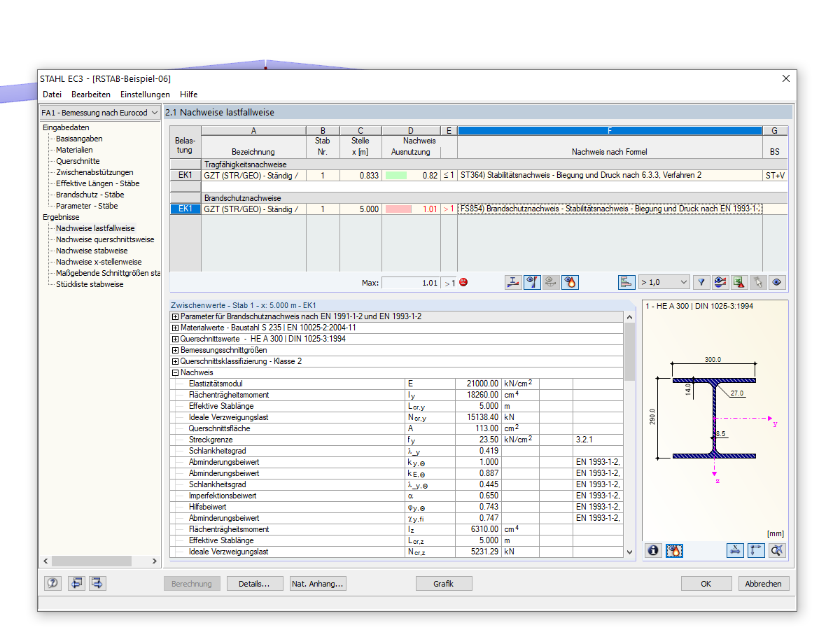Select 'Querschnitte' in the navigator
840x630 pixels.
[x=78, y=161]
